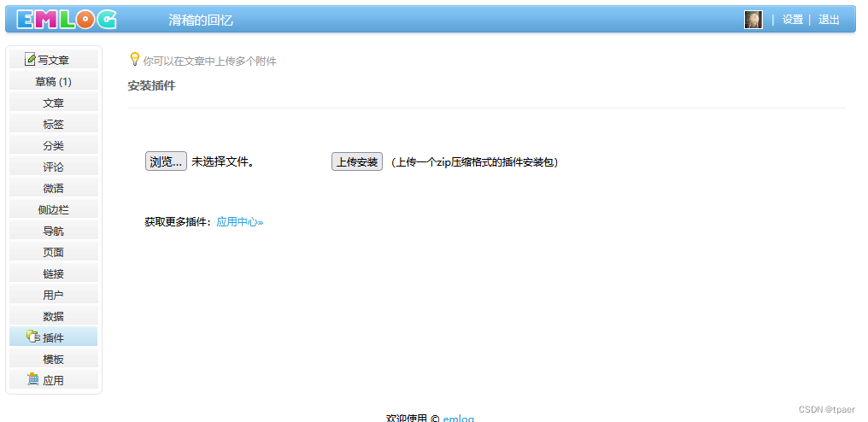
Task: Go to 模板 in the sidebar
Action: point(54,359)
